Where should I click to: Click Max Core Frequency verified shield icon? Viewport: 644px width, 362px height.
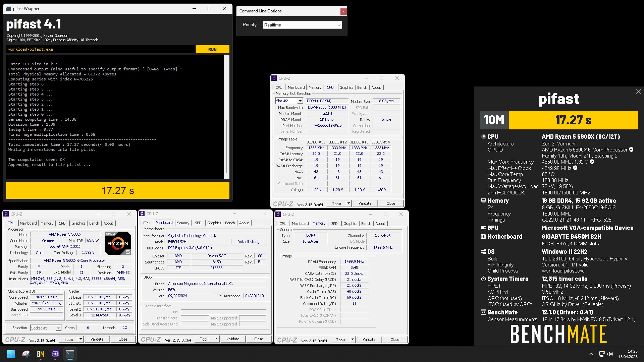592,162
